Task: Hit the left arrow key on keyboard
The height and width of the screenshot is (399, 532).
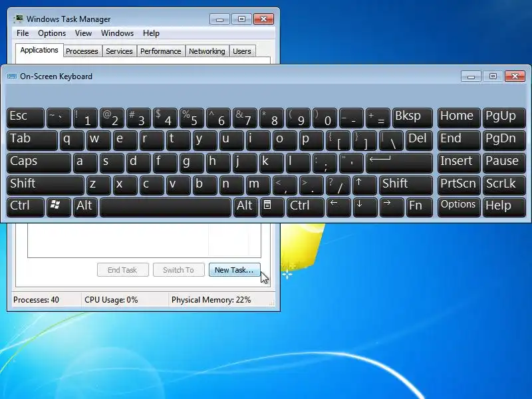Action: [x=338, y=207]
